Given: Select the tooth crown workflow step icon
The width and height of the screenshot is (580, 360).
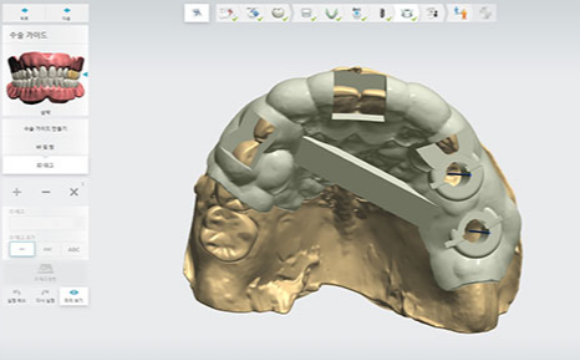Looking at the screenshot, I should tap(277, 13).
